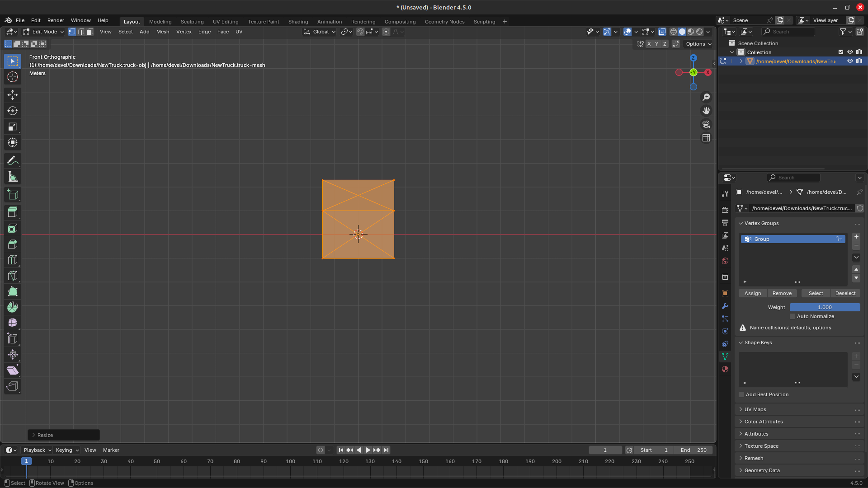Select the Shear tool

[13, 371]
